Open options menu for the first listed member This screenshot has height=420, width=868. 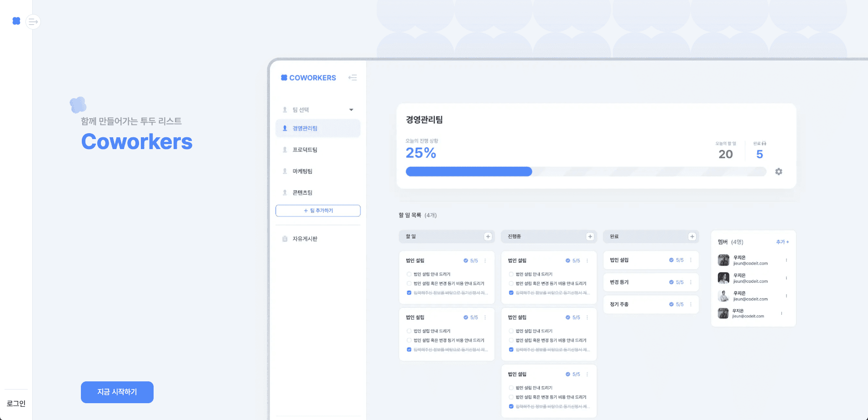(x=786, y=260)
